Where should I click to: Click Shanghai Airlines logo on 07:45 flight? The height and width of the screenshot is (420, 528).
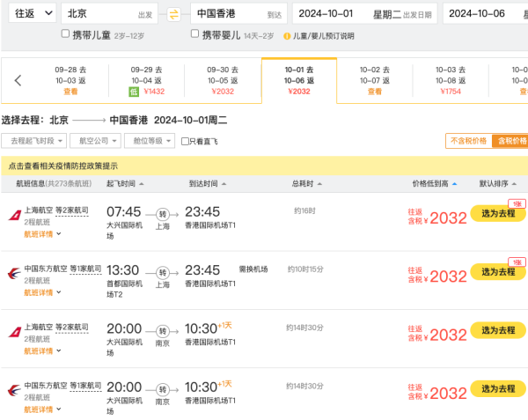point(15,215)
